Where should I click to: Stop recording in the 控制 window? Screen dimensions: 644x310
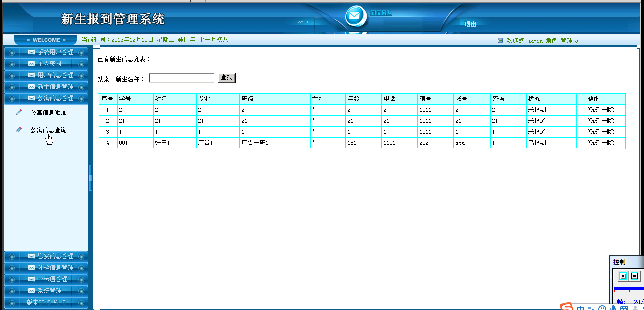(x=634, y=276)
